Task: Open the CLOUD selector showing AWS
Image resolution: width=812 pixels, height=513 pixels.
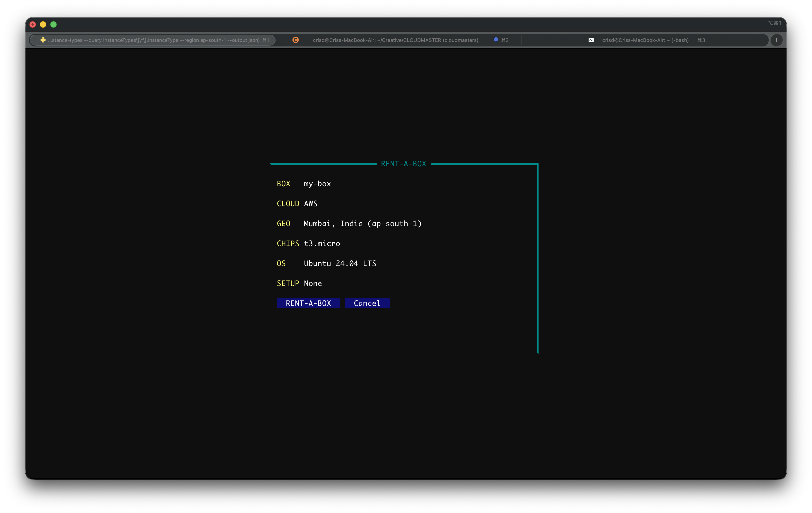Action: pos(310,204)
